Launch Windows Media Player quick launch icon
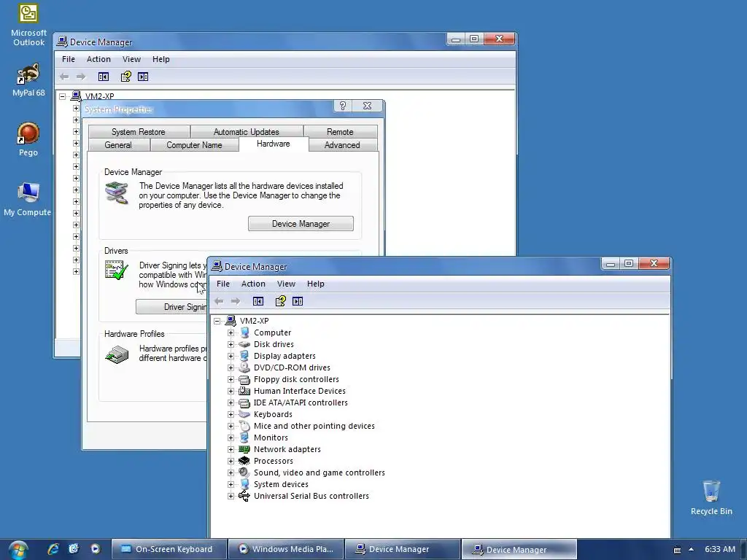This screenshot has width=747, height=560. pos(96,549)
